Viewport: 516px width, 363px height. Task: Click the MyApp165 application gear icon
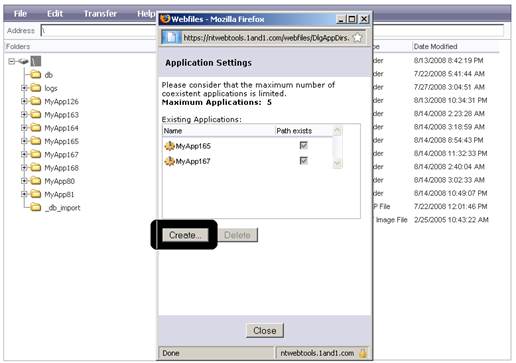(170, 146)
